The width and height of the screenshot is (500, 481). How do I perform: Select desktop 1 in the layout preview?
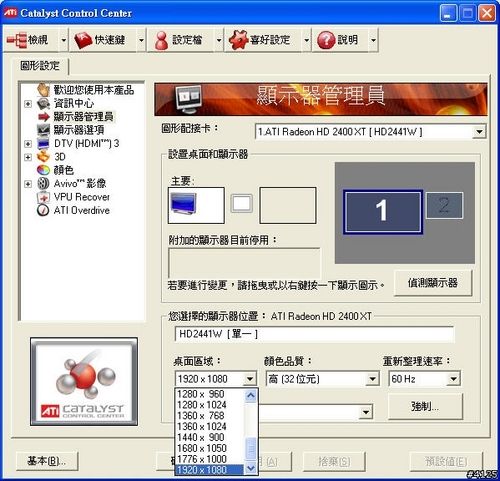click(x=383, y=212)
